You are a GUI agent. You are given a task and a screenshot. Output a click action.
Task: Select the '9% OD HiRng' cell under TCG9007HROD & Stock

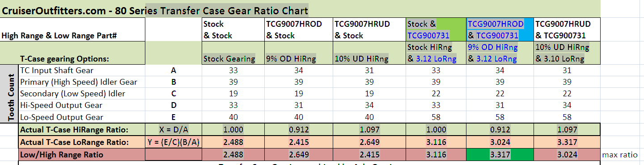point(299,53)
